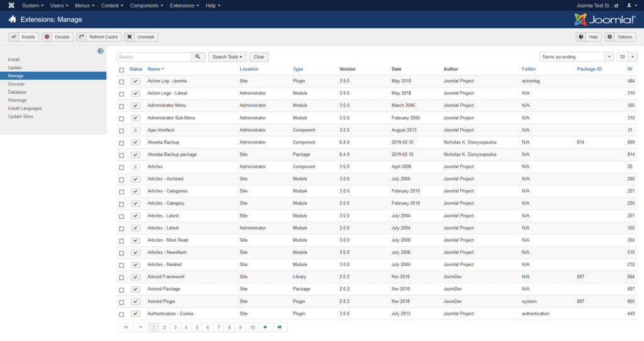Check the select-all checkbox in table header

pyautogui.click(x=121, y=70)
